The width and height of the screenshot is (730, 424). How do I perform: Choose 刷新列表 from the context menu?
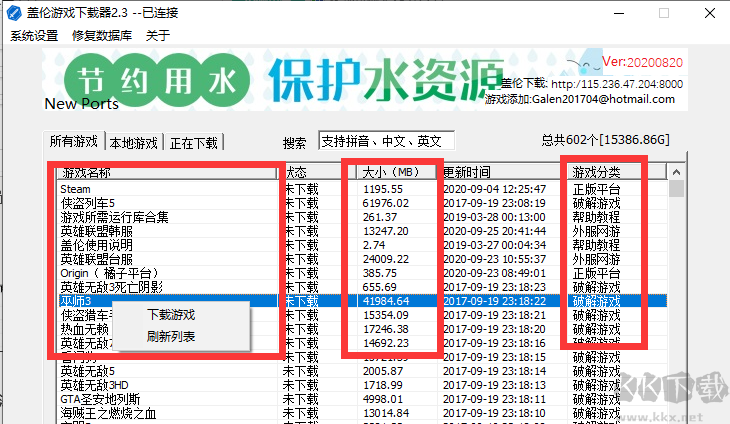click(171, 337)
